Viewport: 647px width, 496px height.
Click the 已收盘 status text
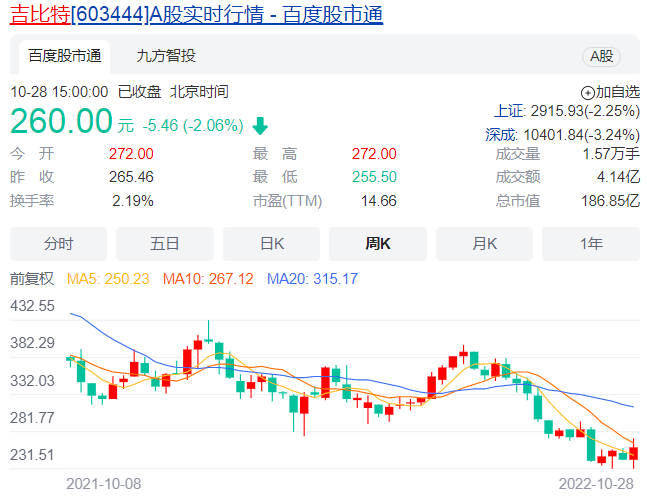coord(139,92)
